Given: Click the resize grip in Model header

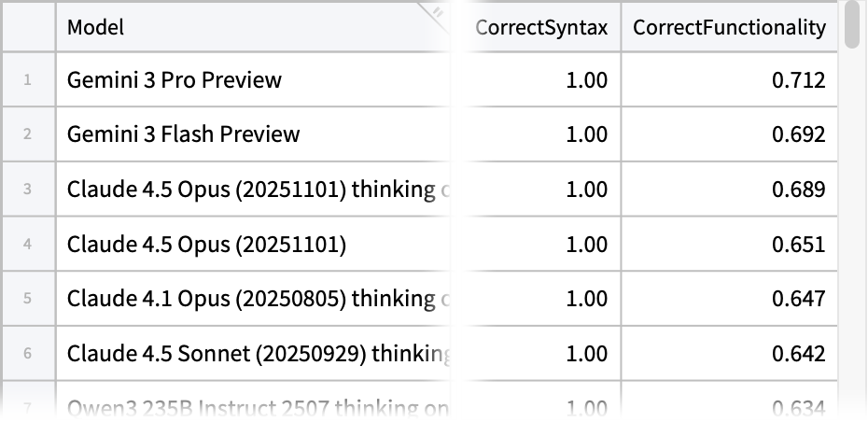Looking at the screenshot, I should [438, 12].
